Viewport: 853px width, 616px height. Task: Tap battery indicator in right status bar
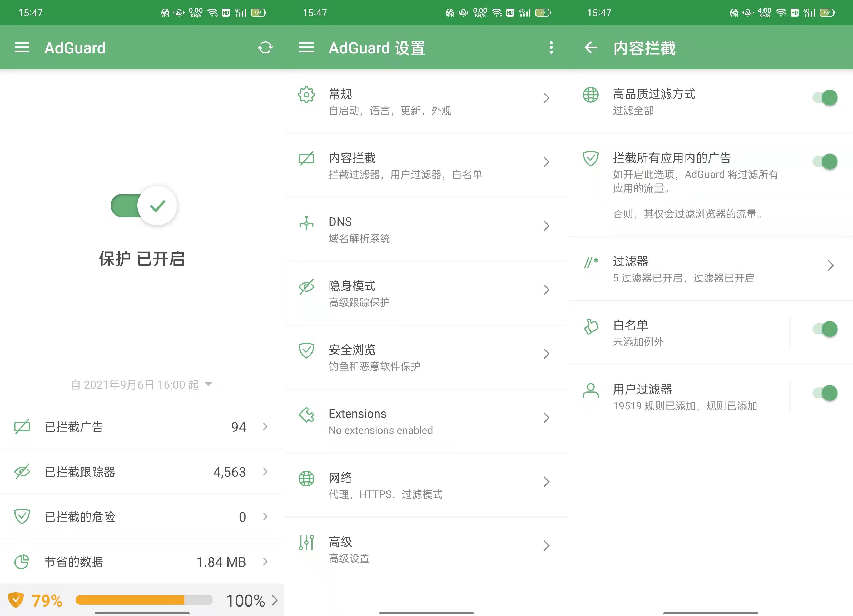click(x=827, y=13)
